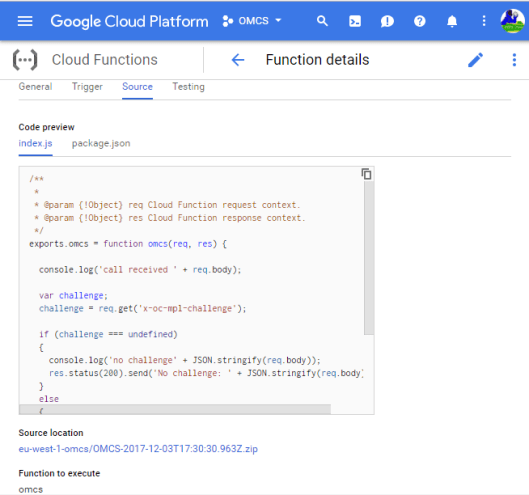Click the code preview horizontal scrollbar
The width and height of the screenshot is (529, 495).
175,409
